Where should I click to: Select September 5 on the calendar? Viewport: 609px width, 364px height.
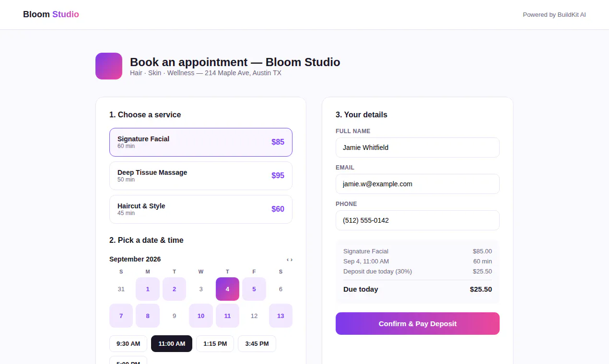(x=254, y=289)
